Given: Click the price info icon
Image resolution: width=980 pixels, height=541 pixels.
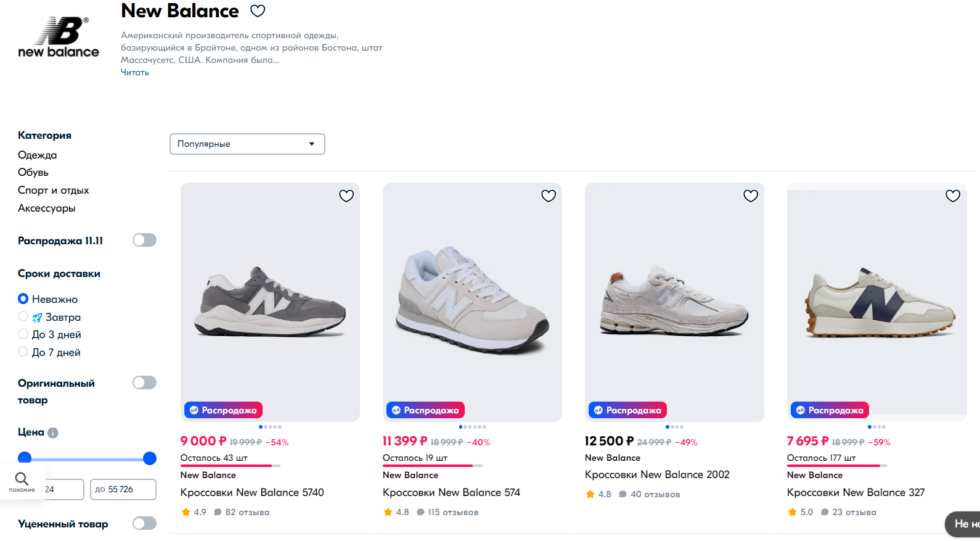Looking at the screenshot, I should [x=53, y=433].
